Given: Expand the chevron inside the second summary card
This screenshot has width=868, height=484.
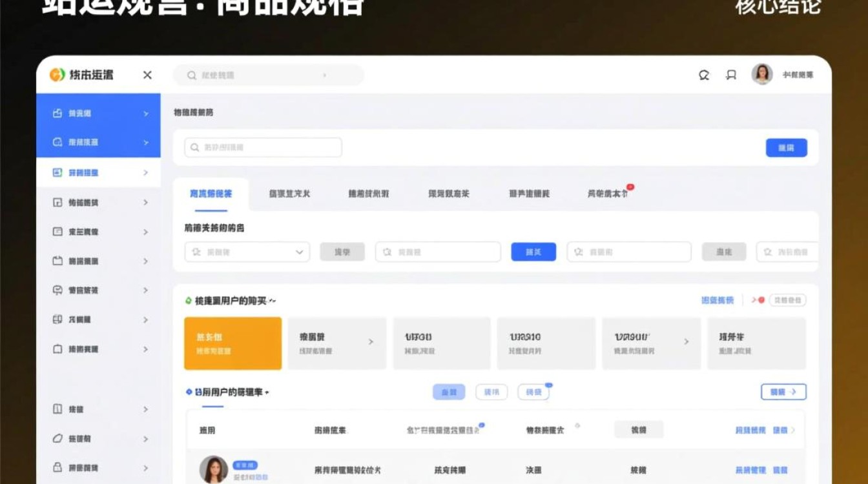Looking at the screenshot, I should (x=370, y=343).
